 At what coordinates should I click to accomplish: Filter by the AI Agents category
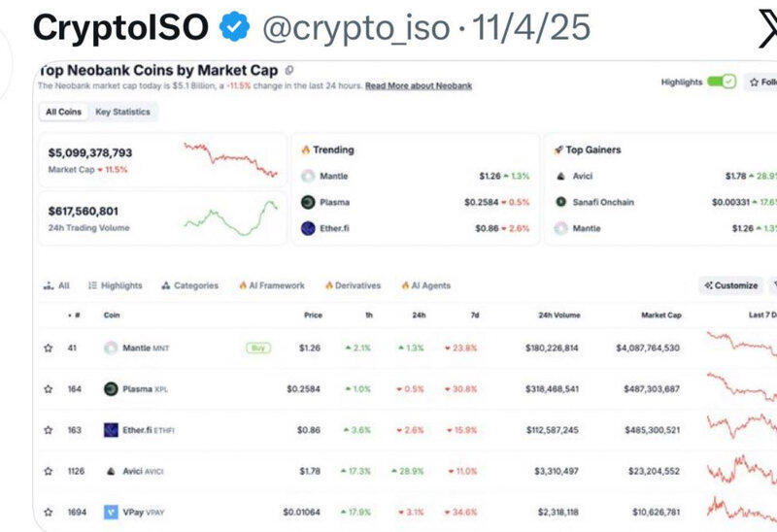tap(426, 285)
